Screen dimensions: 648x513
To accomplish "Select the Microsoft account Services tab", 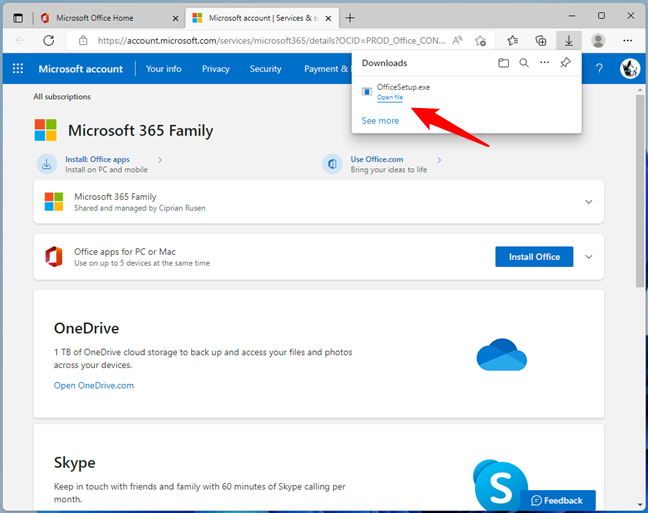I will [x=263, y=18].
